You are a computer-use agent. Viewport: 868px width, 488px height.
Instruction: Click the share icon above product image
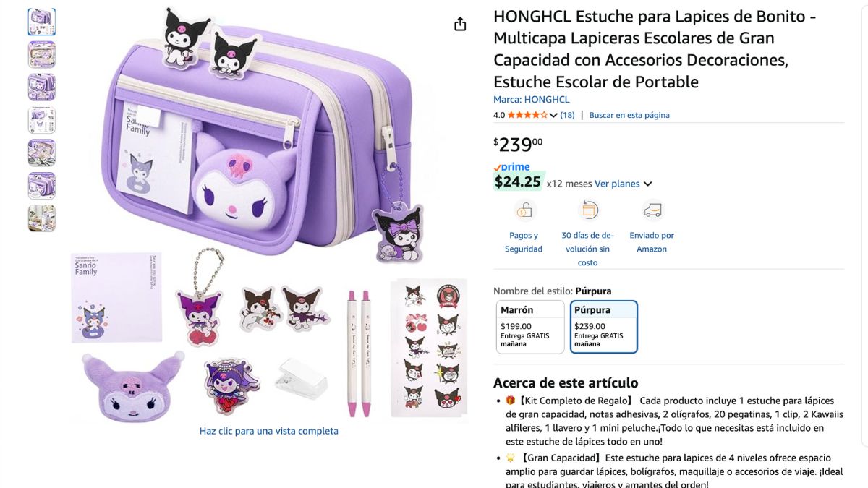(460, 25)
